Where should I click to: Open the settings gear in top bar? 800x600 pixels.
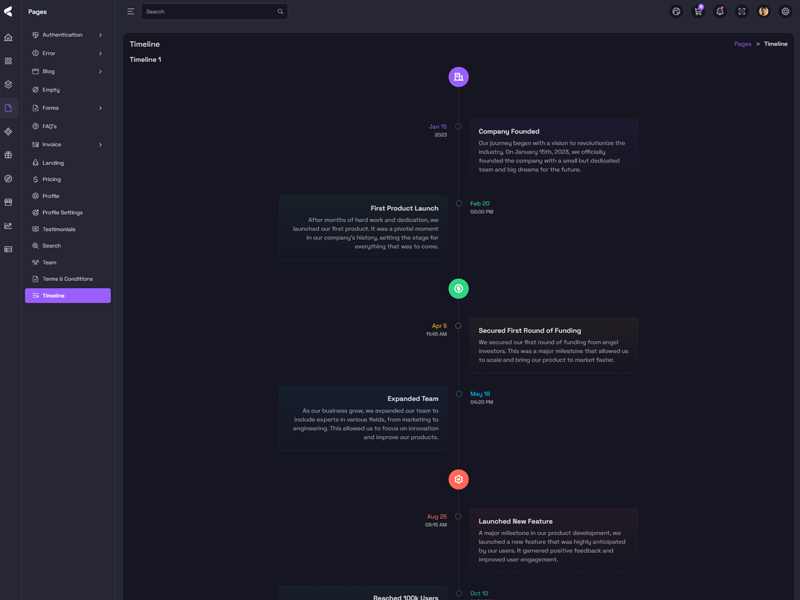coord(785,12)
